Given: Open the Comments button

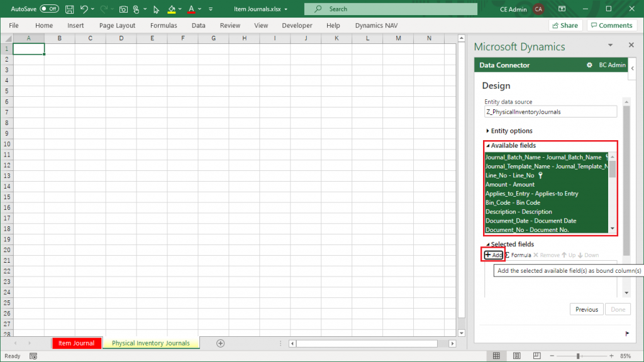Looking at the screenshot, I should (x=612, y=25).
